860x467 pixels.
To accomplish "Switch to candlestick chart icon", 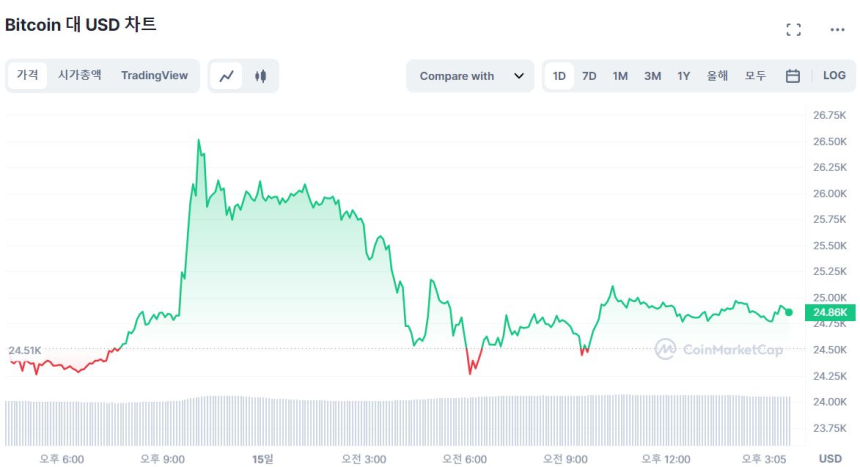I will click(x=261, y=76).
